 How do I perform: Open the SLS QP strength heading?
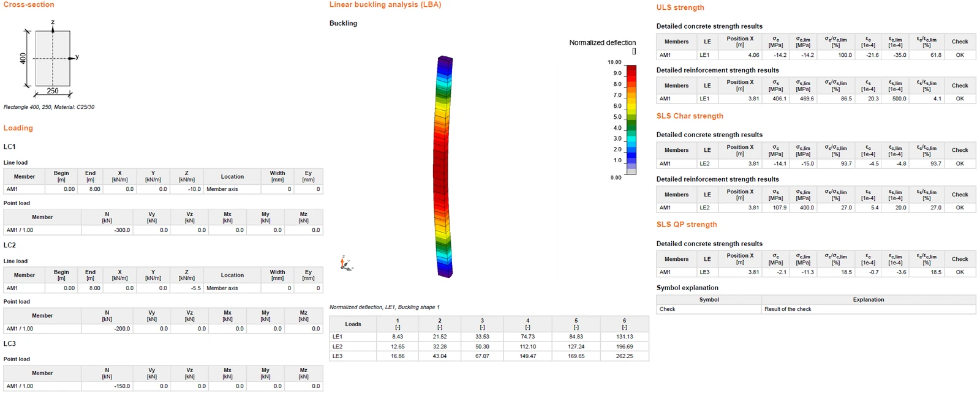tap(687, 225)
